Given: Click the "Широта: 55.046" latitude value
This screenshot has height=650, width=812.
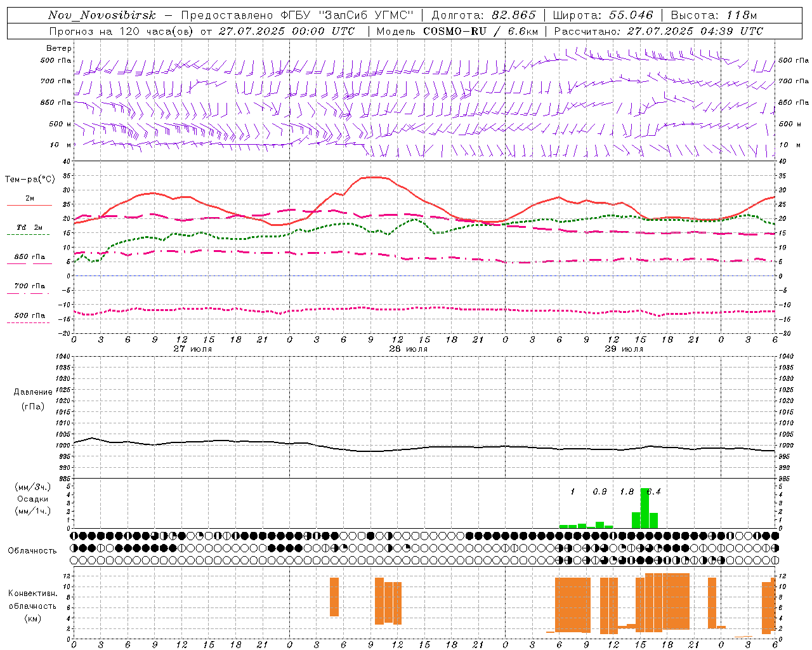Looking at the screenshot, I should 603,15.
